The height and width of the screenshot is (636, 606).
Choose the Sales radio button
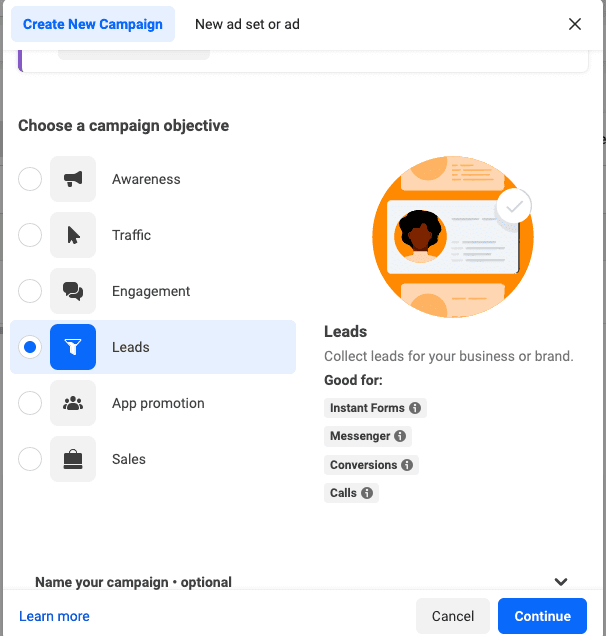pos(30,460)
